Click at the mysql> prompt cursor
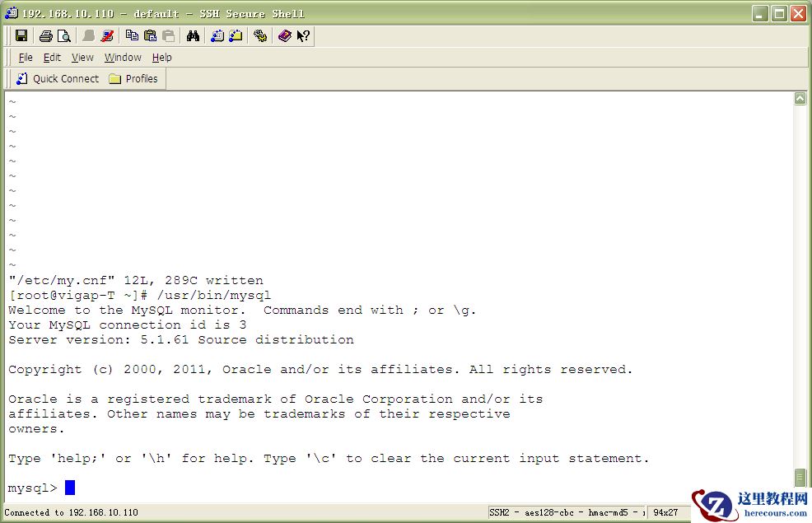812x523 pixels. (x=70, y=488)
